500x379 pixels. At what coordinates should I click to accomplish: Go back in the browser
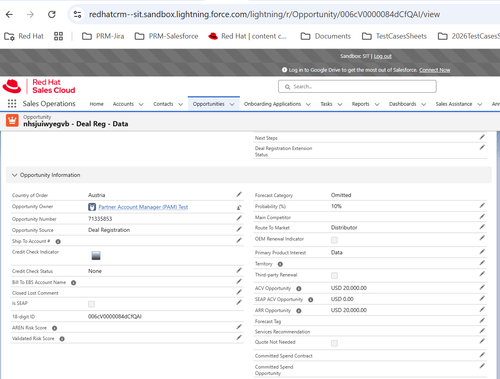pyautogui.click(x=9, y=14)
